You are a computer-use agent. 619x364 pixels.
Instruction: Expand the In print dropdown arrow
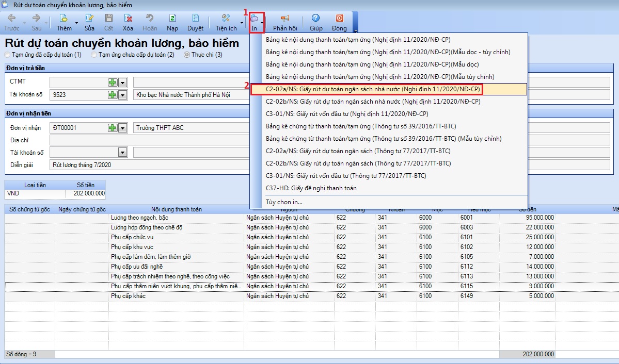[262, 23]
